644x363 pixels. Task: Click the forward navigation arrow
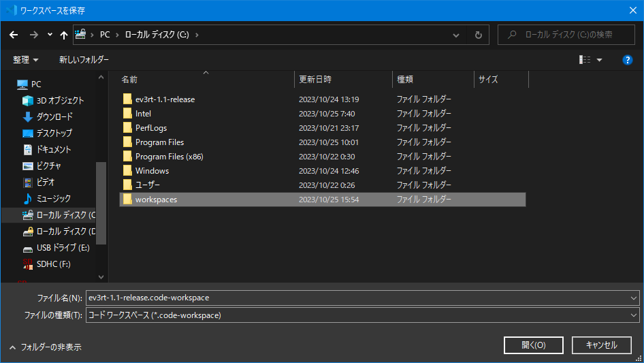33,35
